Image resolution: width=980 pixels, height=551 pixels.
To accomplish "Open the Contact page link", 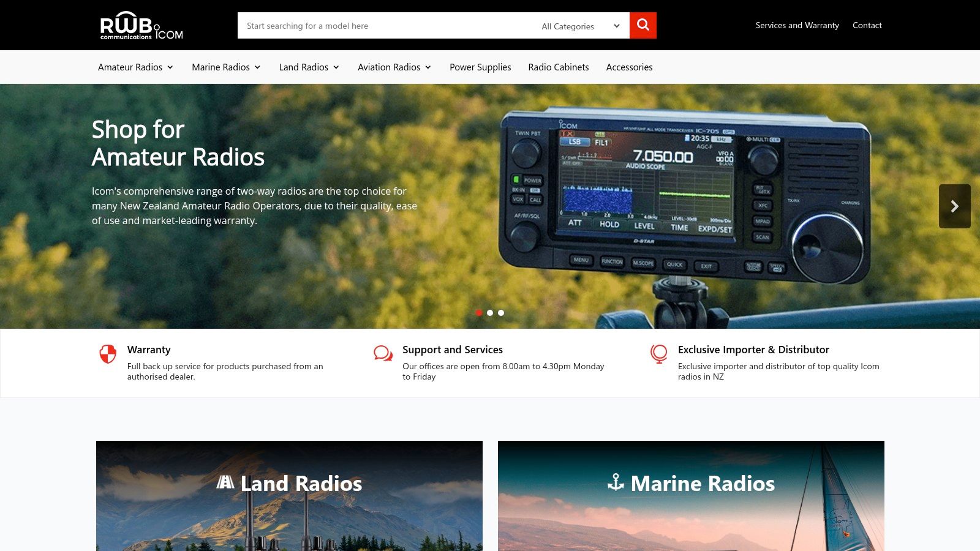I will coord(867,25).
